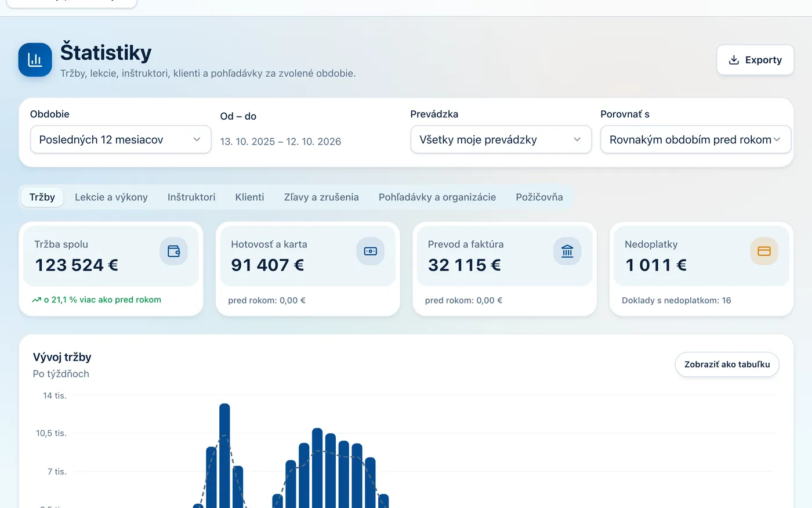
Task: Click the value 91 407 €
Action: pos(267,265)
